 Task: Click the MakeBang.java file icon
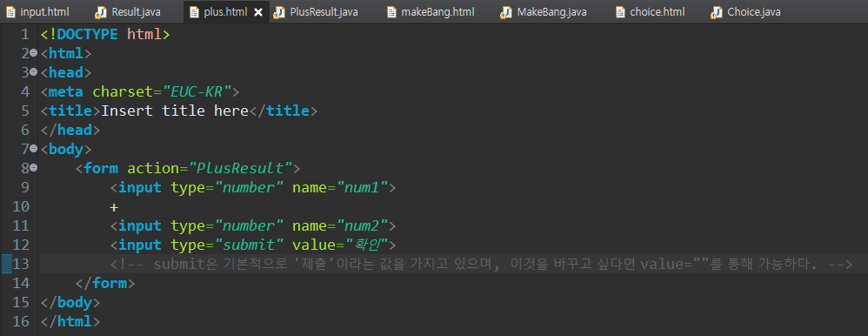pyautogui.click(x=505, y=11)
